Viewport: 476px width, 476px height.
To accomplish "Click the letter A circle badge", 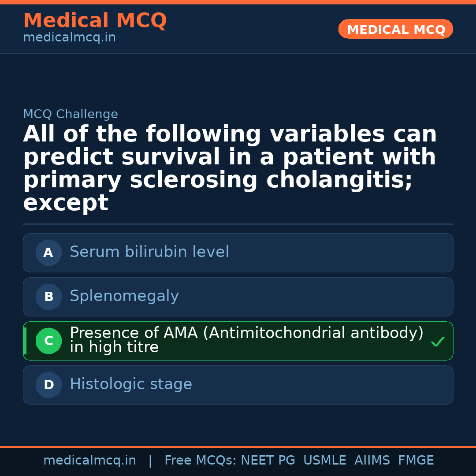I will 48,253.
